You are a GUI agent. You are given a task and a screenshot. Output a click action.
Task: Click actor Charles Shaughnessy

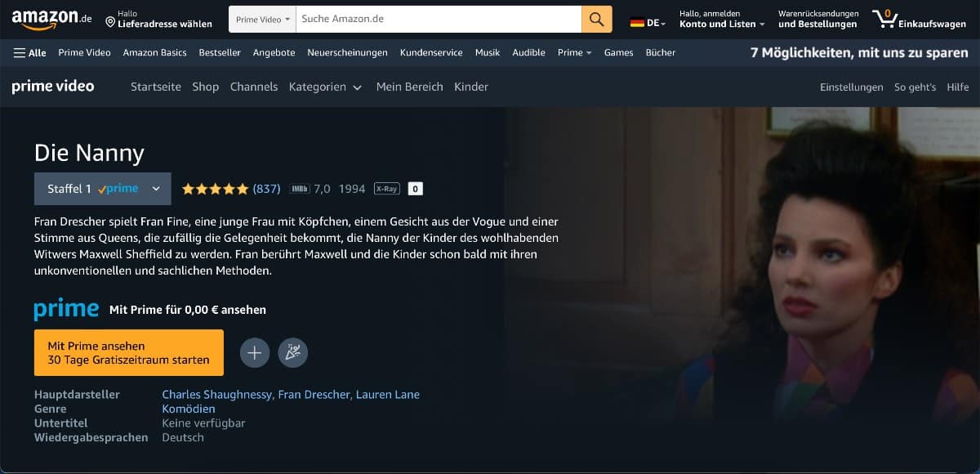click(x=217, y=395)
